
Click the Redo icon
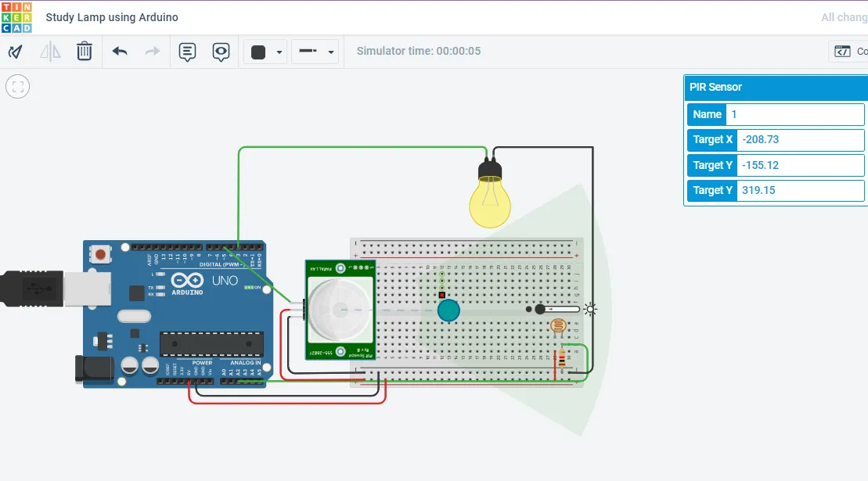[x=151, y=51]
